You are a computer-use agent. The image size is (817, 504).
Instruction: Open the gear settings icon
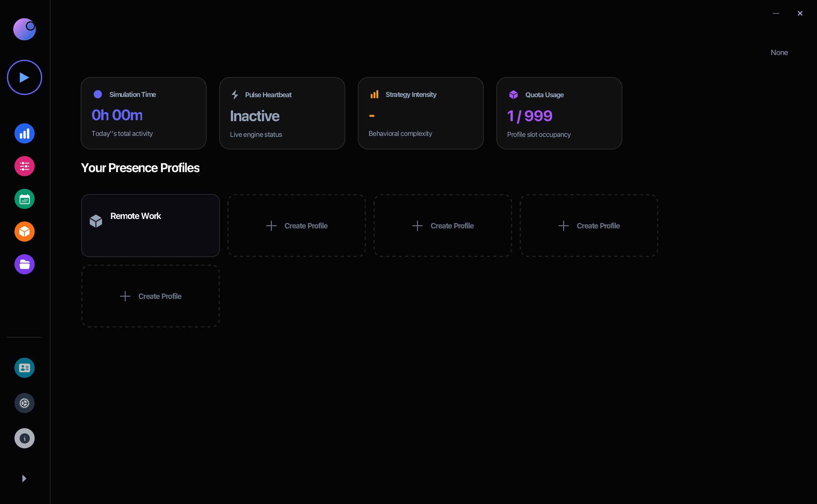click(24, 403)
